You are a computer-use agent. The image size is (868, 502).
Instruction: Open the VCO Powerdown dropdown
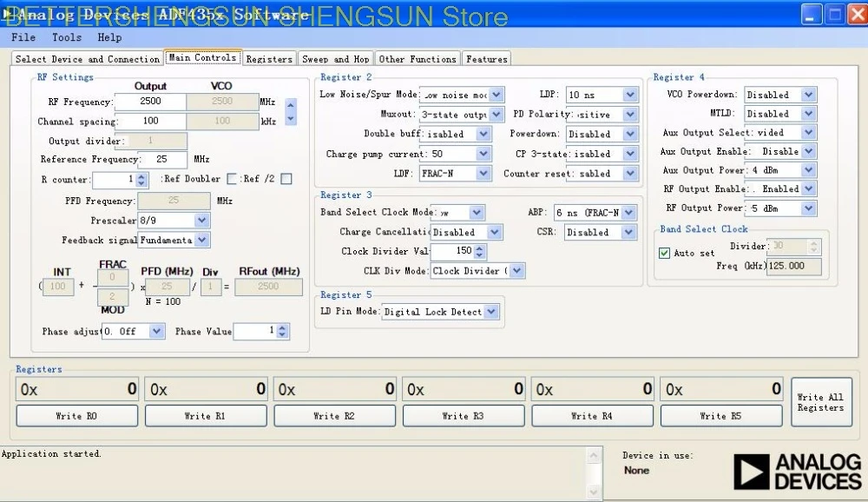click(x=808, y=95)
